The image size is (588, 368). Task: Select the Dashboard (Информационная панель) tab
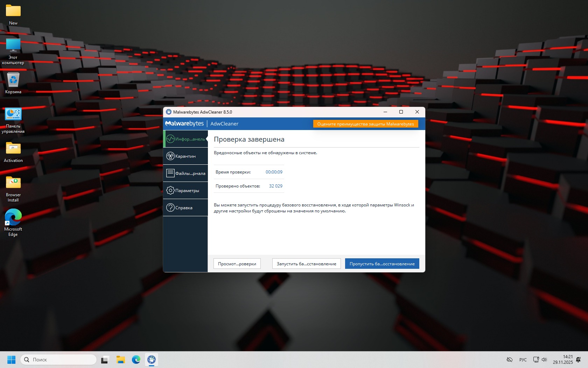tap(185, 139)
